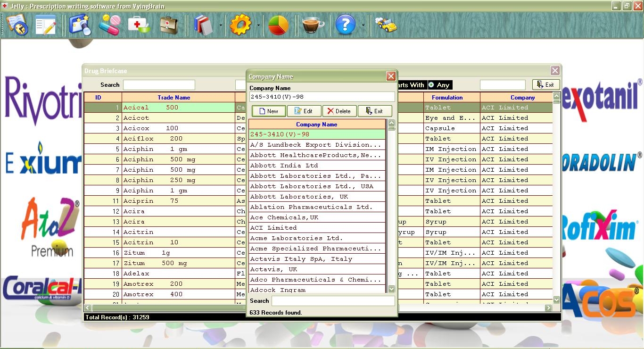
Task: Click Company Name list column header
Action: click(317, 125)
